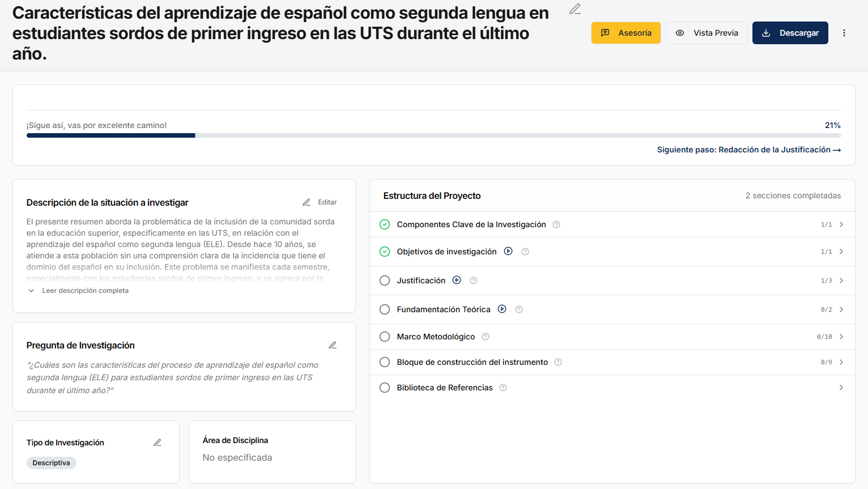Viewport: 868px width, 489px height.
Task: Expand the Biblioteca de Referencias chevron
Action: pyautogui.click(x=841, y=388)
